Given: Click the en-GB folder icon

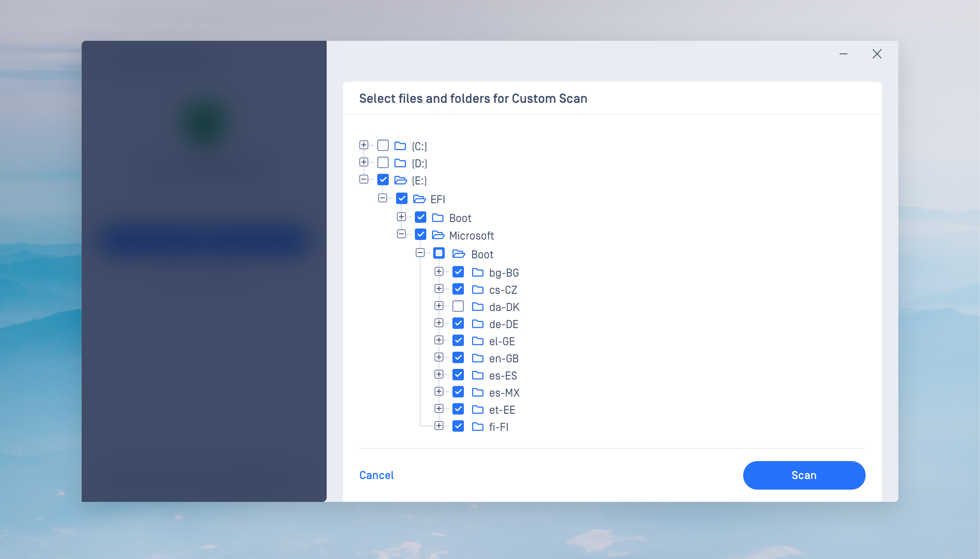Looking at the screenshot, I should 477,358.
